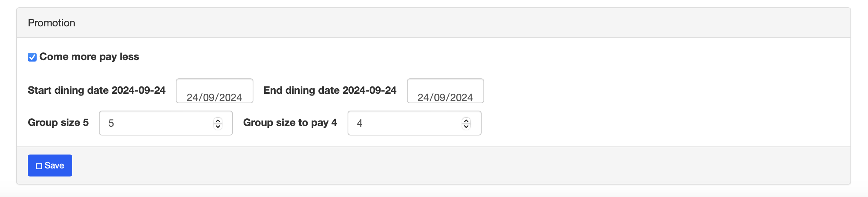The image size is (868, 197).
Task: Click the Group size to pay label
Action: pyautogui.click(x=290, y=123)
